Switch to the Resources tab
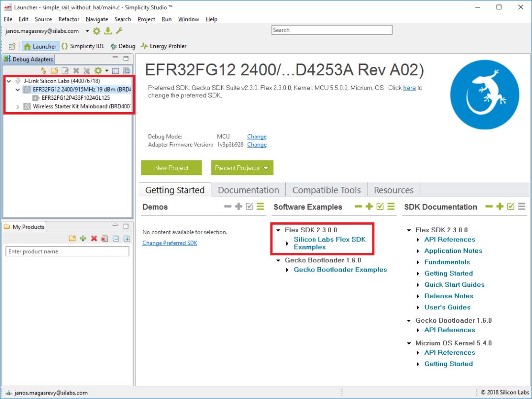Viewport: 532px width, 399px height. click(x=394, y=190)
